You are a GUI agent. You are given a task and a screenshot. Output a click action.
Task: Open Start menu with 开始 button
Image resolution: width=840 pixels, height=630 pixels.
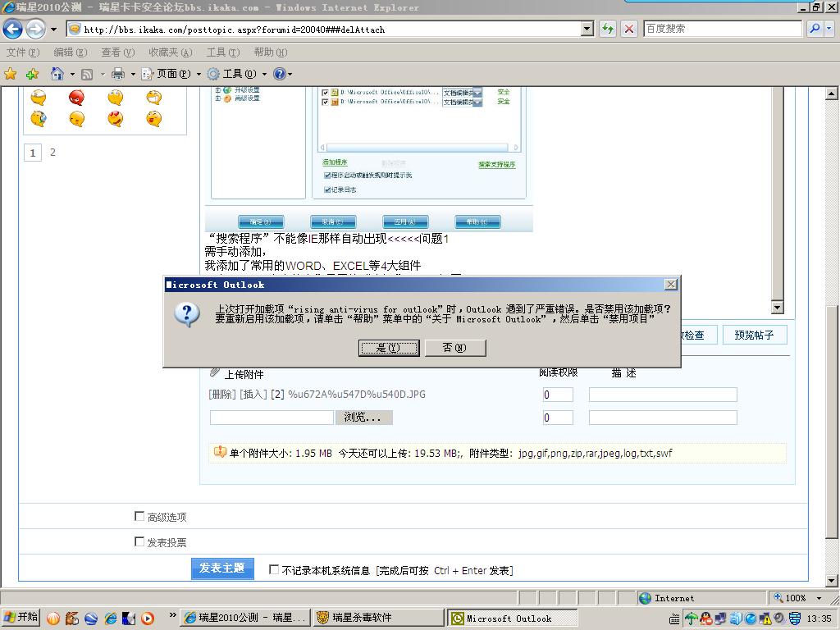(21, 618)
